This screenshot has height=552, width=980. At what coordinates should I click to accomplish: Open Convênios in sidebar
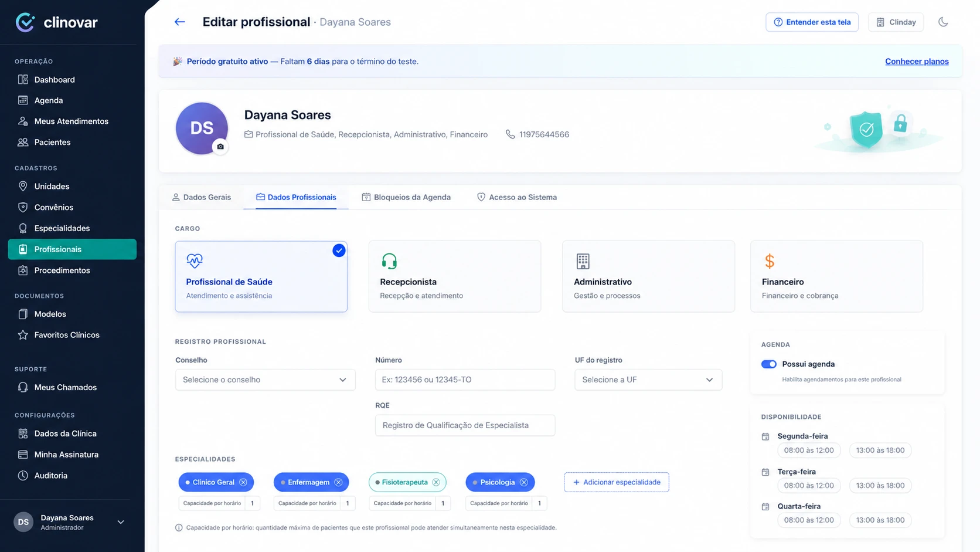tap(72, 207)
